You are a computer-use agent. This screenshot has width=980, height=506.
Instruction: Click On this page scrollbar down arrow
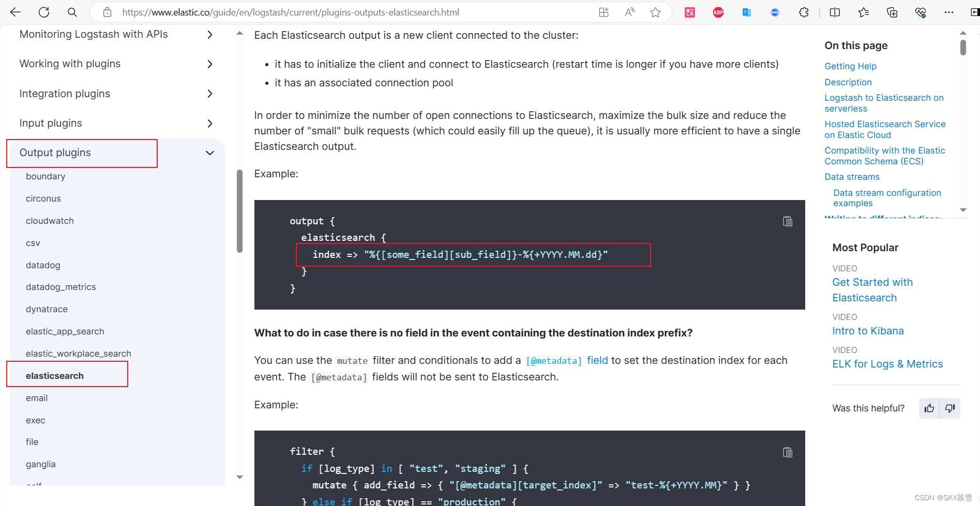click(963, 210)
